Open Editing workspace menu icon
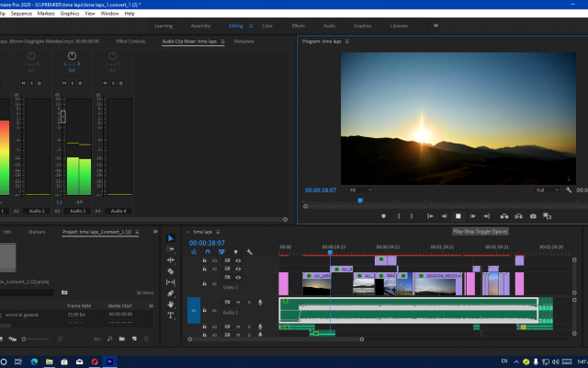 251,26
